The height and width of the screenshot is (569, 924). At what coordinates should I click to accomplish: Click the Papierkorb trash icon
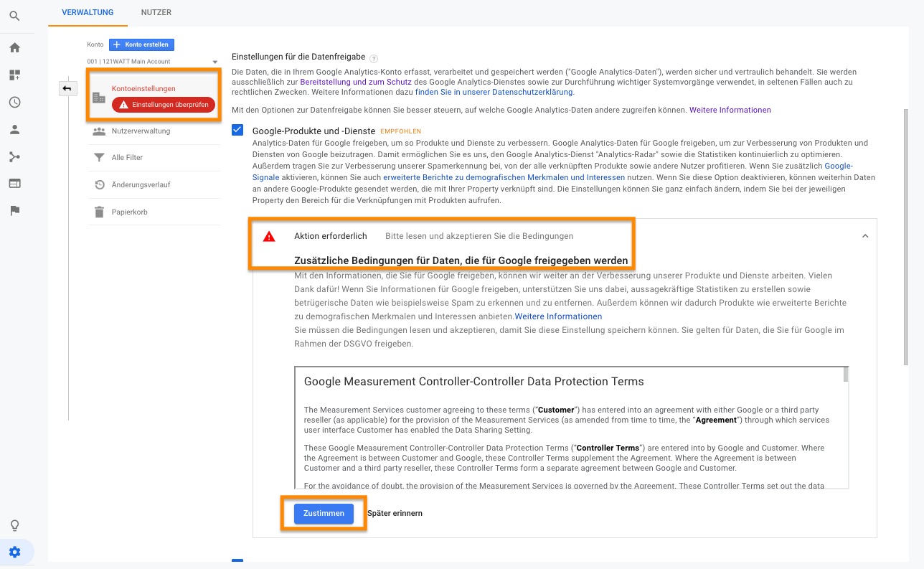(99, 212)
